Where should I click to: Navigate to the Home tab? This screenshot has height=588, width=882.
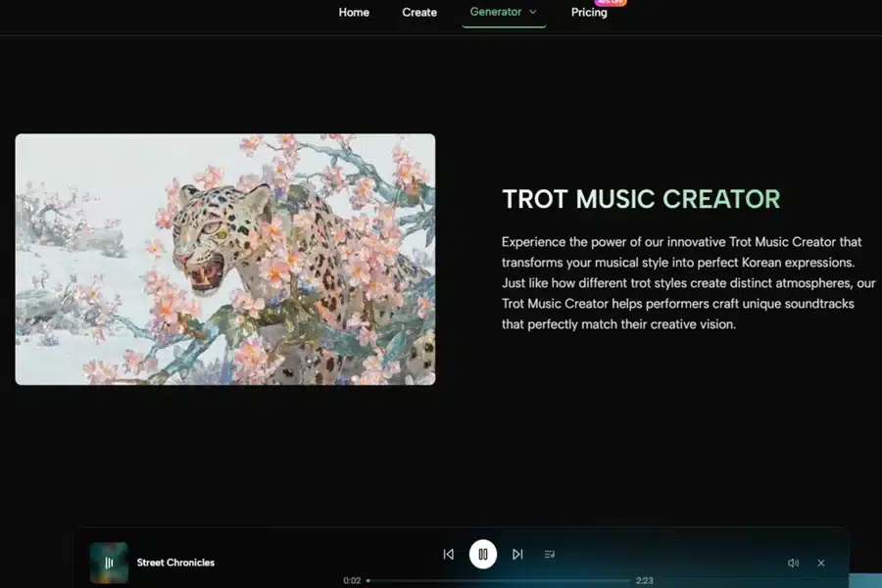tap(354, 12)
